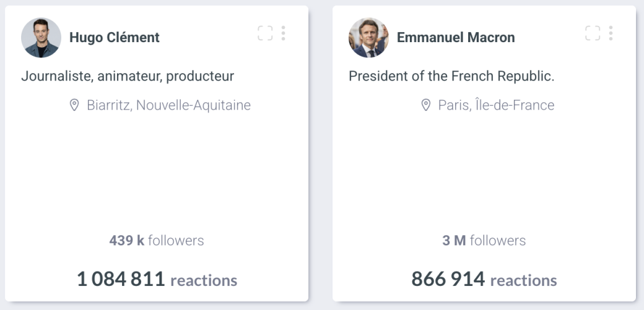This screenshot has height=310, width=644.
Task: Click the 439 k followers count
Action: [x=157, y=240]
